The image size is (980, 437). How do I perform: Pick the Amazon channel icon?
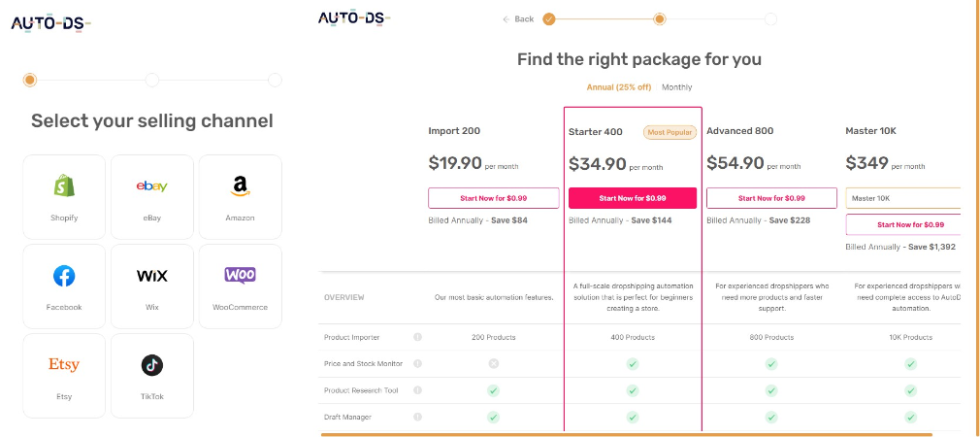pos(240,186)
